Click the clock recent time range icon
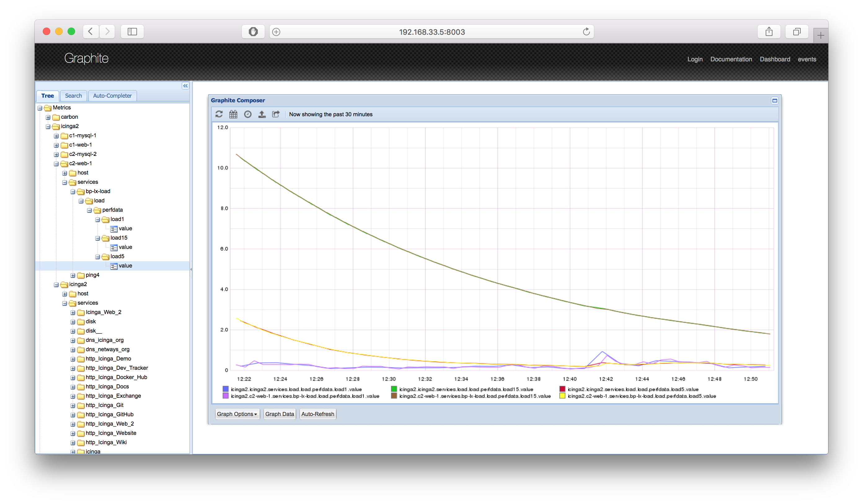 click(248, 114)
